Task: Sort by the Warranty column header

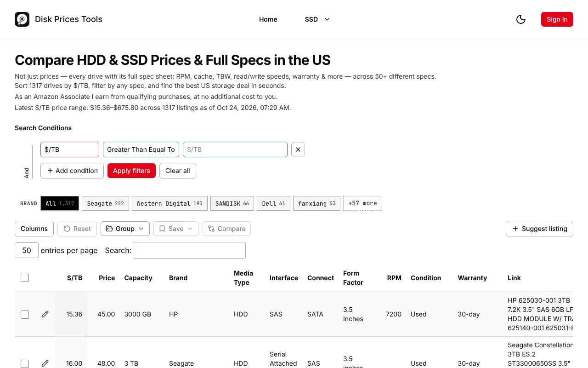Action: click(472, 278)
